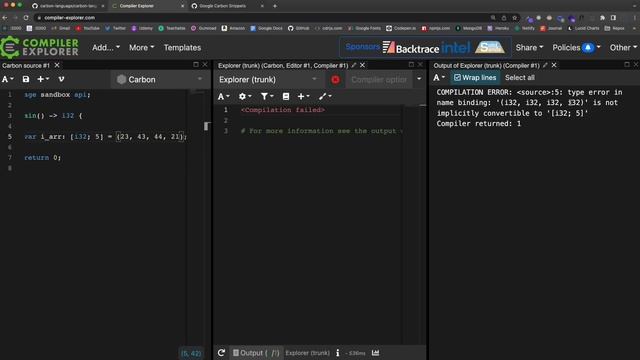The width and height of the screenshot is (640, 360).
Task: Open compiler pane font size menu
Action: (x=223, y=96)
